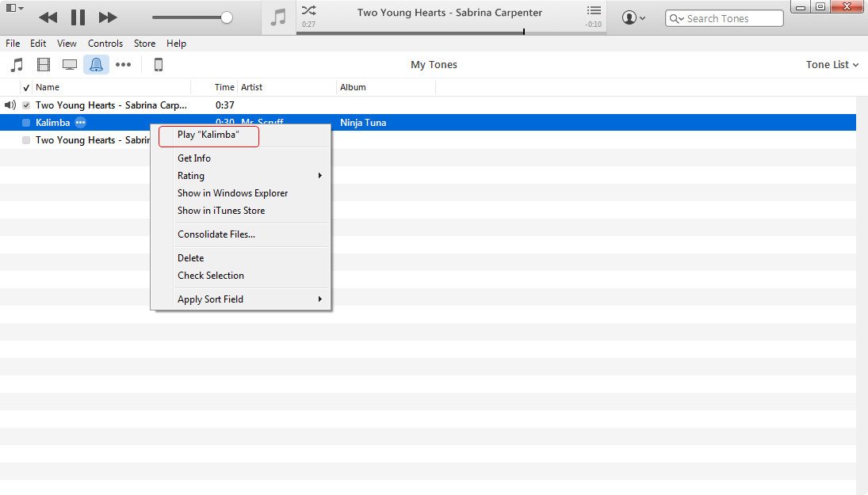Click the rewind previous track button
The width and height of the screenshot is (868, 495).
pyautogui.click(x=48, y=17)
